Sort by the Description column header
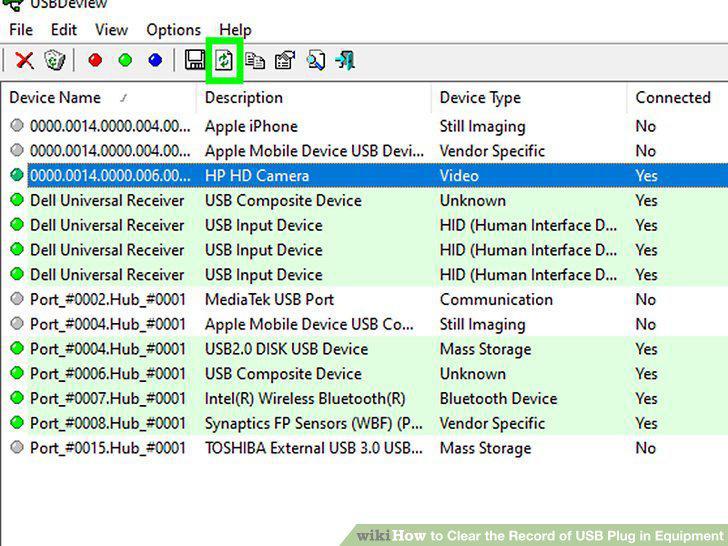The height and width of the screenshot is (546, 728). point(244,98)
